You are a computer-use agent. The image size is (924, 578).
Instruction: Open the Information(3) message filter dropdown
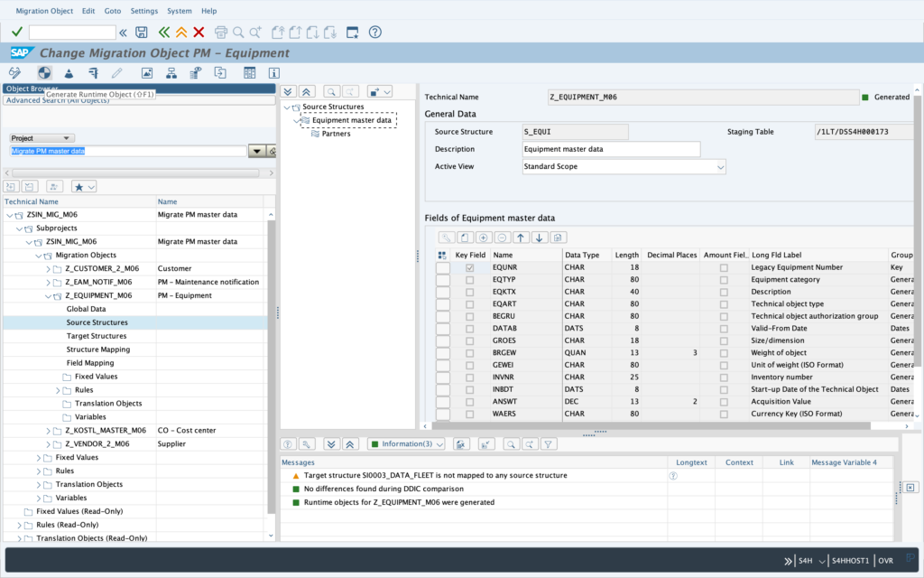click(407, 444)
